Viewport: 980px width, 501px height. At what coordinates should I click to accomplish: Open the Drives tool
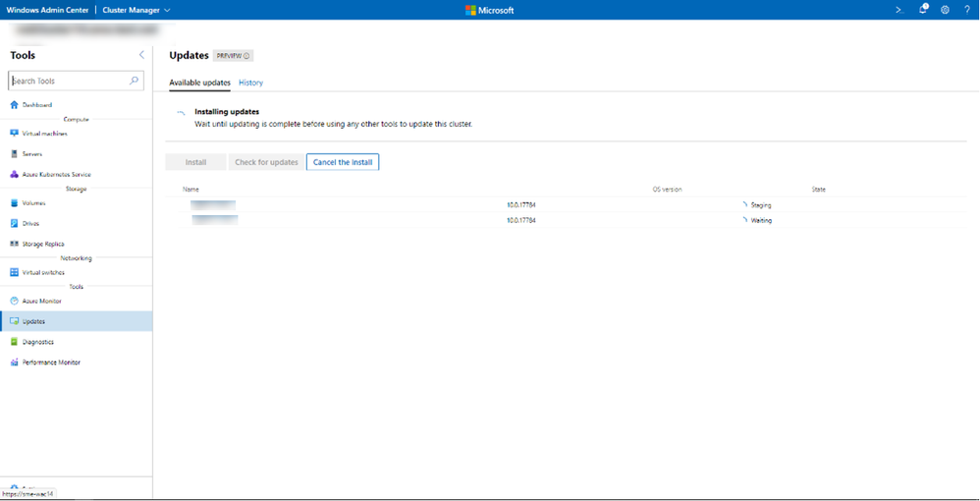tap(30, 223)
